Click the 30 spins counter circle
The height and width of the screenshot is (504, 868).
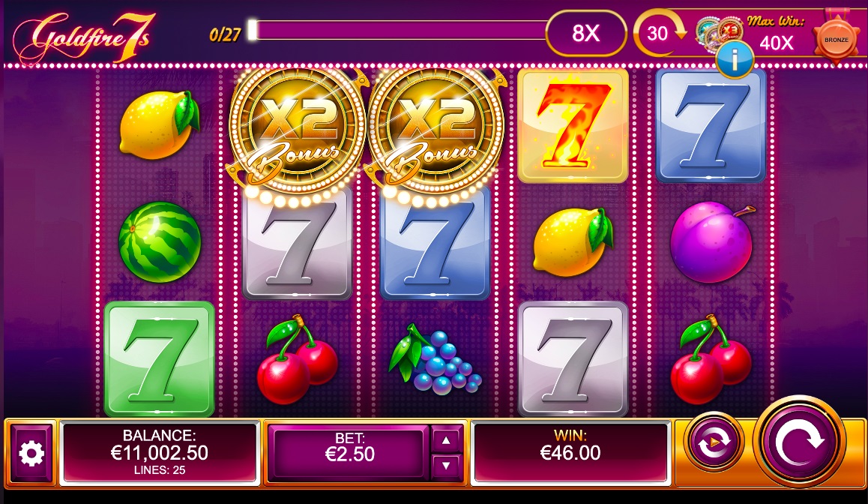[x=657, y=33]
